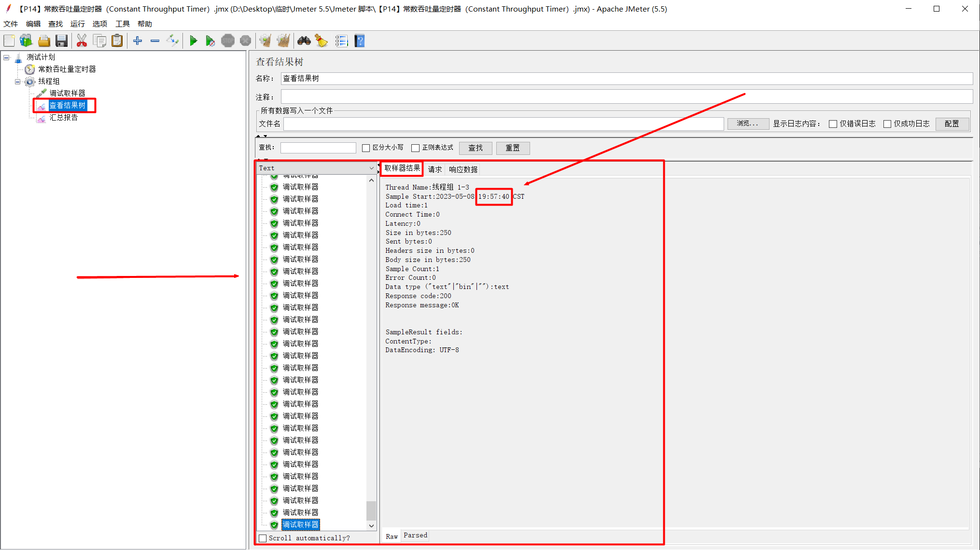Start the test with green play icon
The height and width of the screenshot is (550, 980).
click(x=193, y=41)
